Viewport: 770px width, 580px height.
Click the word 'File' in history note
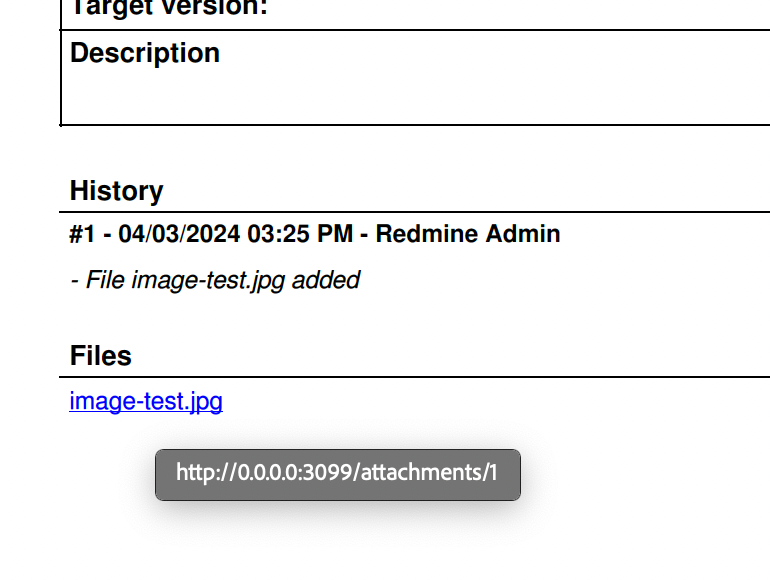(x=105, y=280)
